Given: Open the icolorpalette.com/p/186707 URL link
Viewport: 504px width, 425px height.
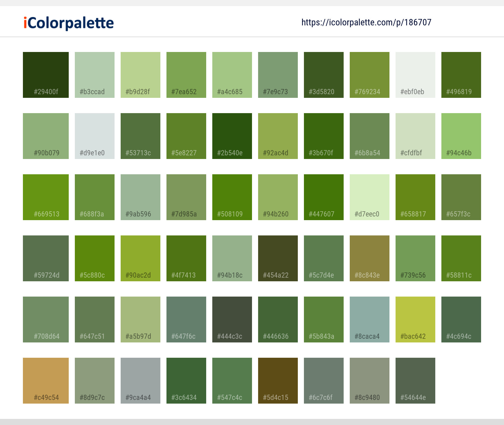Looking at the screenshot, I should click(366, 22).
